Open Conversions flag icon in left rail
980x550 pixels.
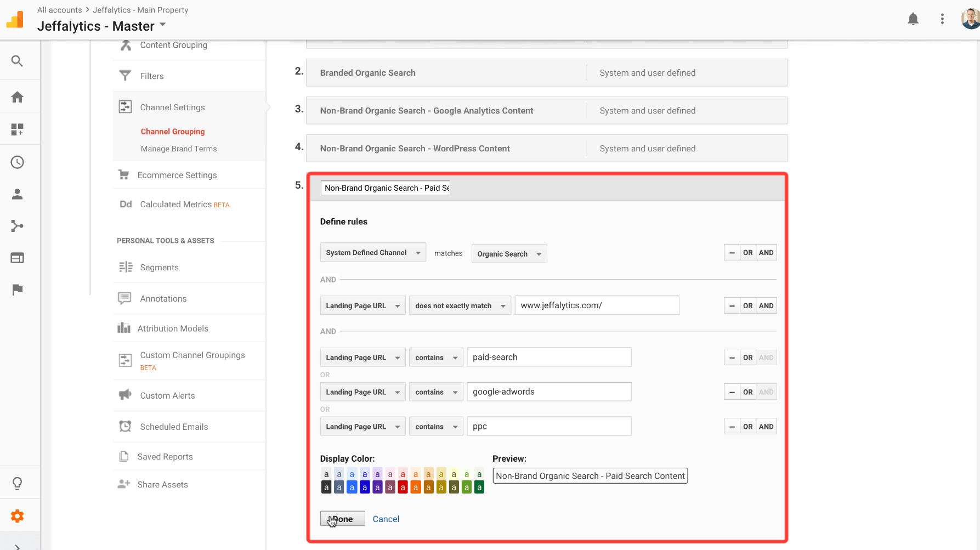point(17,290)
